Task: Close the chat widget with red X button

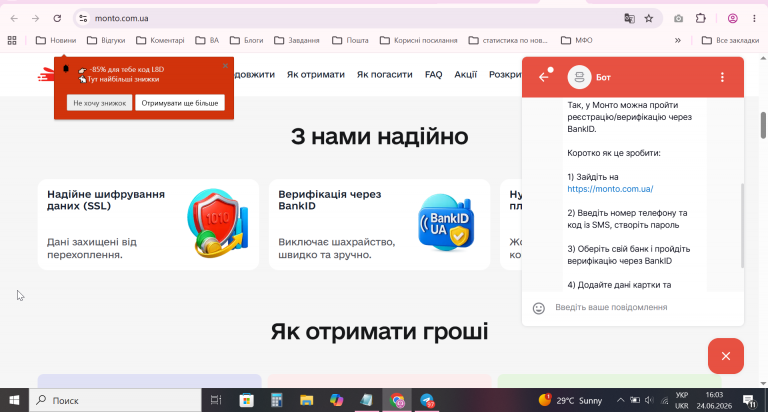Action: click(x=726, y=356)
